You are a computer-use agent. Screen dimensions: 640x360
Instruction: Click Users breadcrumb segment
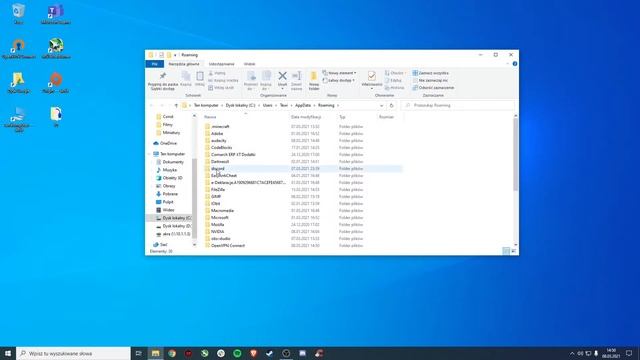coord(267,105)
